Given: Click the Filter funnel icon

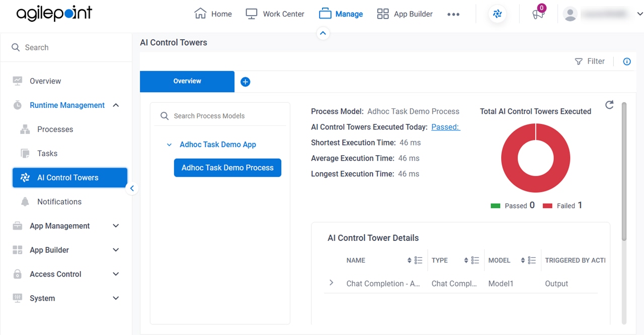Looking at the screenshot, I should tap(579, 61).
